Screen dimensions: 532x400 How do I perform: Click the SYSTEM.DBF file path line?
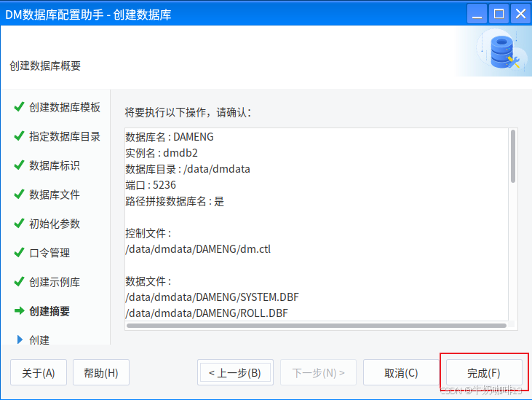coord(212,297)
